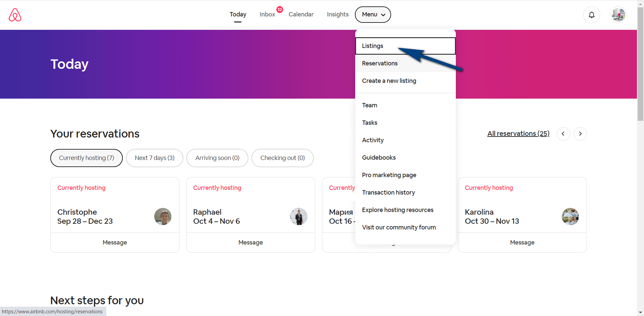This screenshot has width=644, height=316.
Task: Open the Calendar tab
Action: click(301, 14)
